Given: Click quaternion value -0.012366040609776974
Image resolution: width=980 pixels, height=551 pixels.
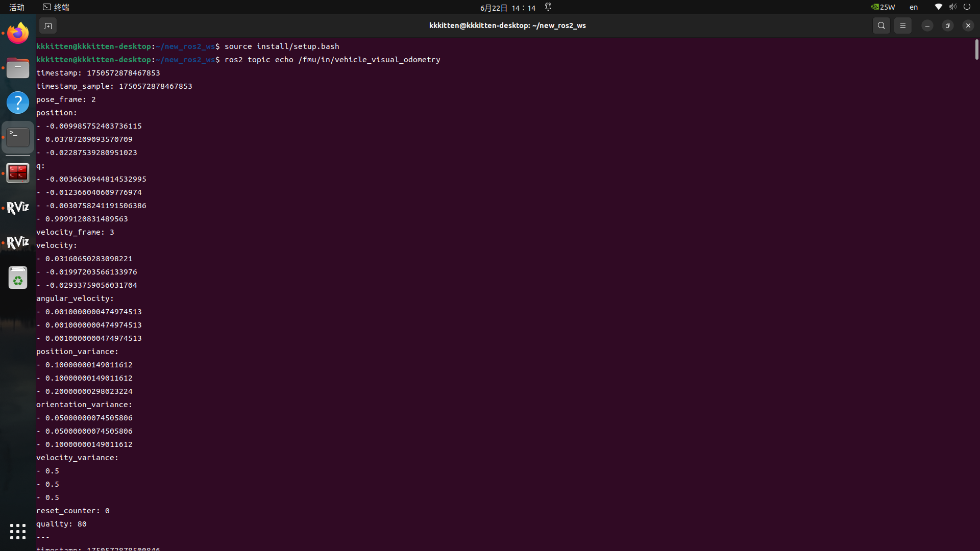Looking at the screenshot, I should point(93,192).
